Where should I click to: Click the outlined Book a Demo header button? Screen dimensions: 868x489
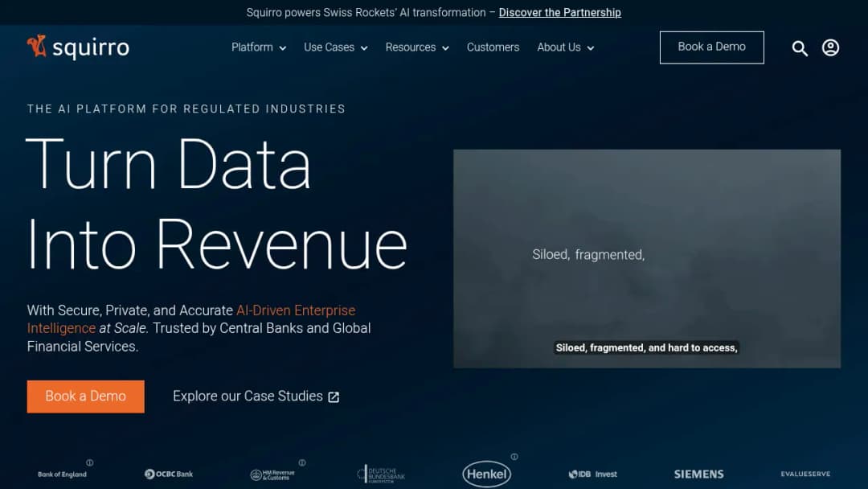(712, 47)
